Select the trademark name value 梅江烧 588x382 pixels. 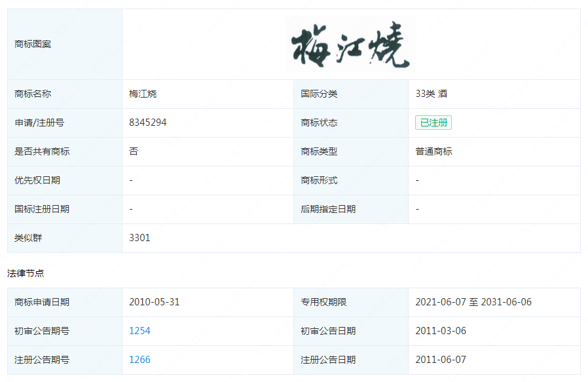pyautogui.click(x=143, y=94)
